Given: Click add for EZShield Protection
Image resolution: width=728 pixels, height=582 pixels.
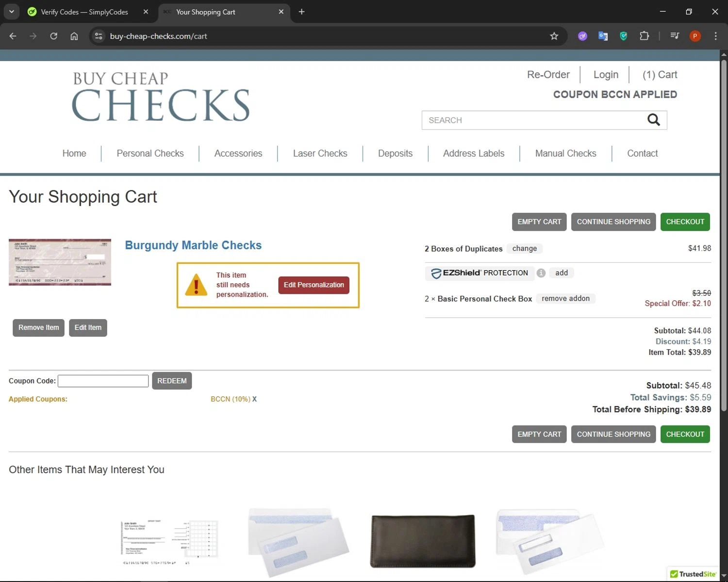Looking at the screenshot, I should pos(562,273).
